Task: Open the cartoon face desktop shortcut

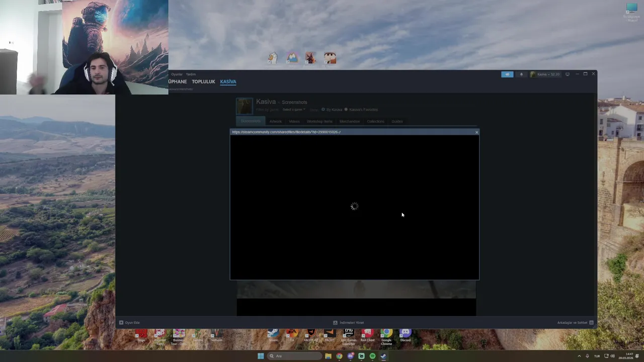Action: [x=330, y=58]
